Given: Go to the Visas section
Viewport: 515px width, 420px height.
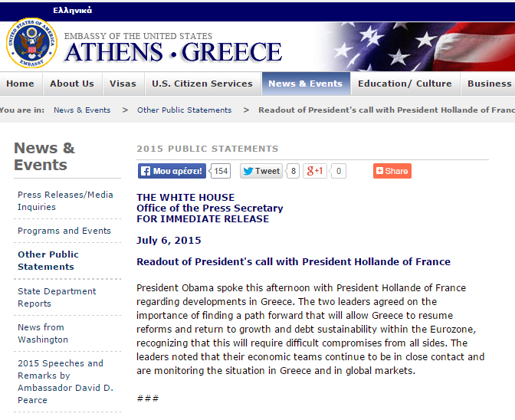Looking at the screenshot, I should point(123,84).
